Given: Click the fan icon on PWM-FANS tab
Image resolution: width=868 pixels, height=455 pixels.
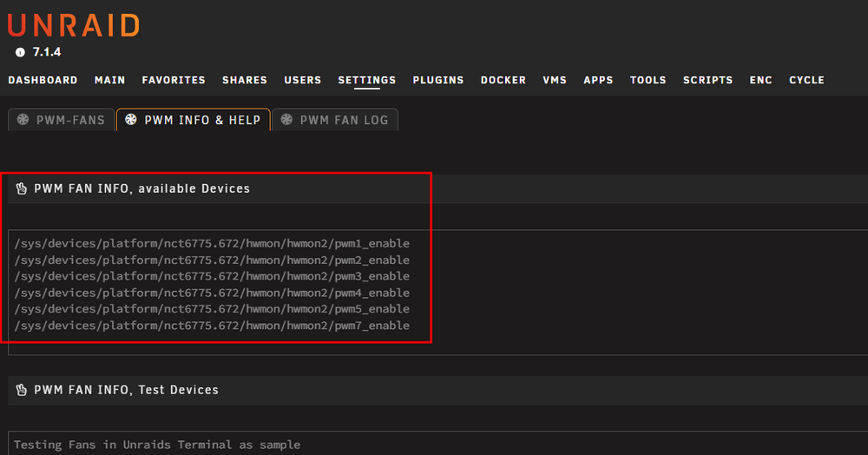Looking at the screenshot, I should 23,120.
